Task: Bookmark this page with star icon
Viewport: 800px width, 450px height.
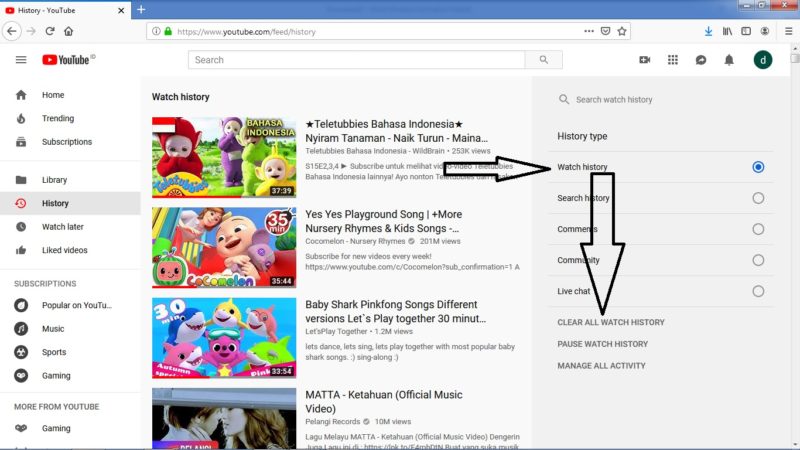Action: coord(621,31)
